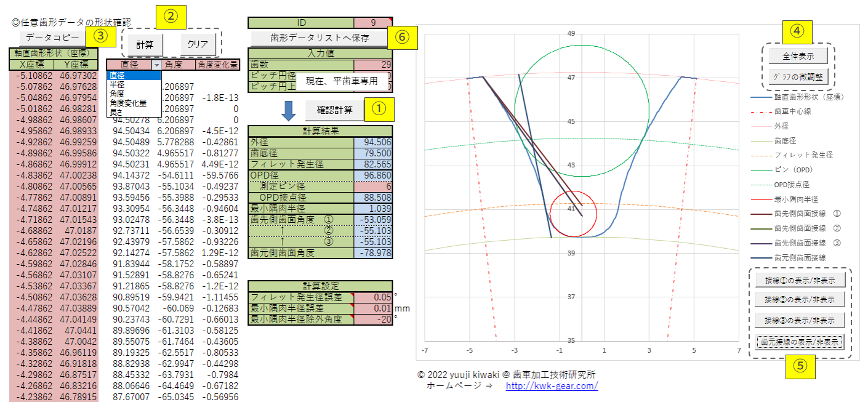Toggle 接線①の表示/非表示

point(799,279)
